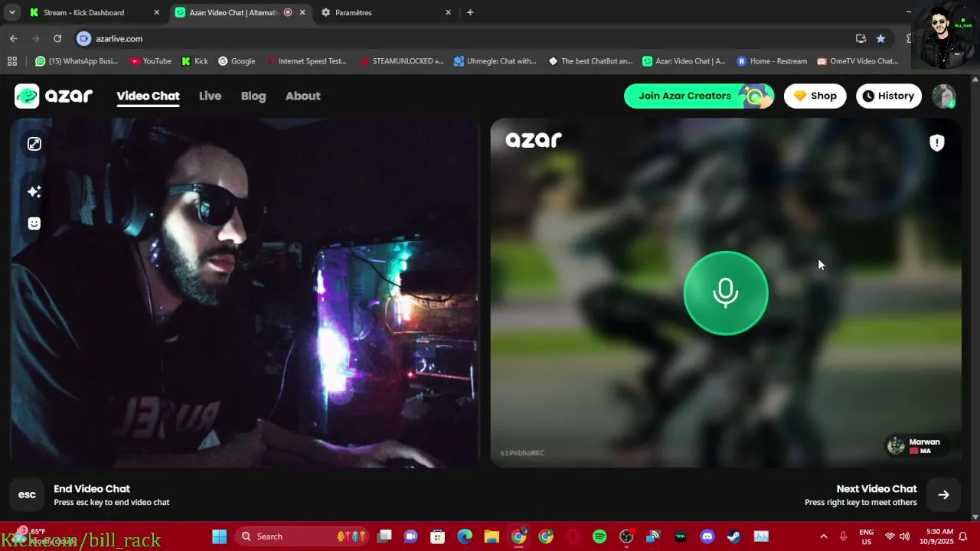The width and height of the screenshot is (980, 551).
Task: Click the esc End Video Chat key button
Action: [x=27, y=494]
